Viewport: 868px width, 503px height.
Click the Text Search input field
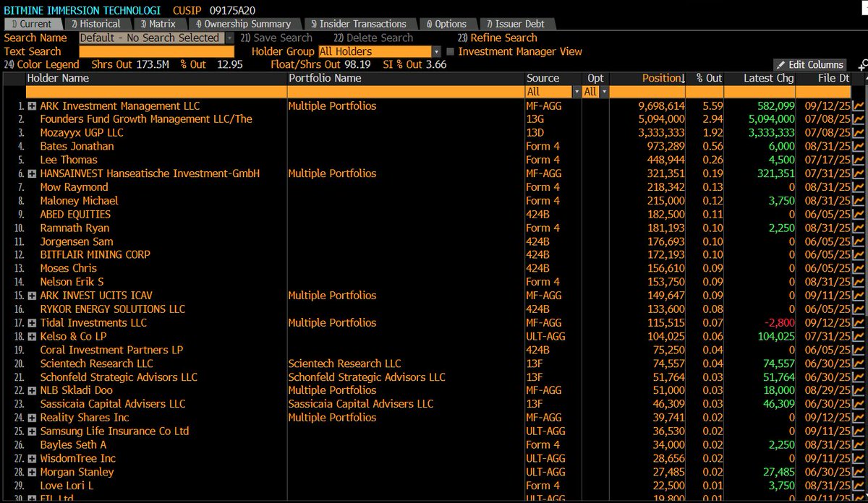[156, 51]
